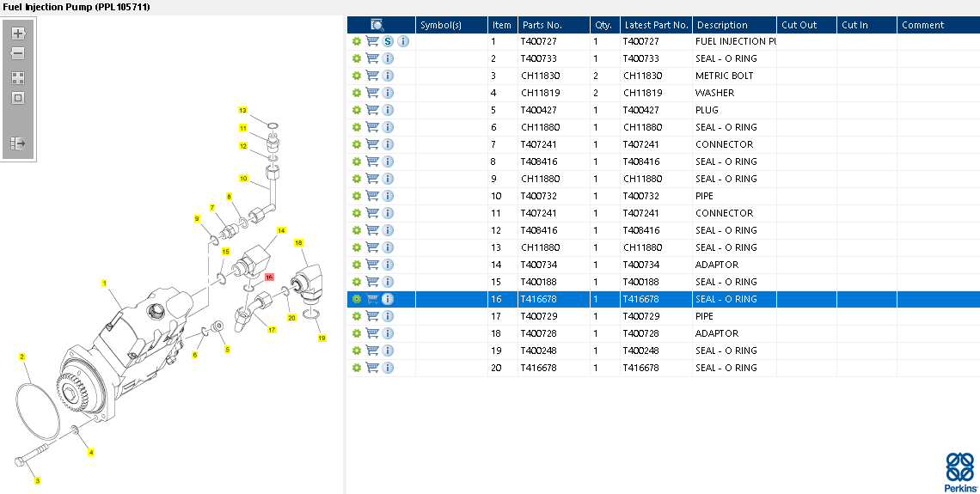This screenshot has height=494, width=980.
Task: Open info for item 1 T400727
Action: pos(403,41)
